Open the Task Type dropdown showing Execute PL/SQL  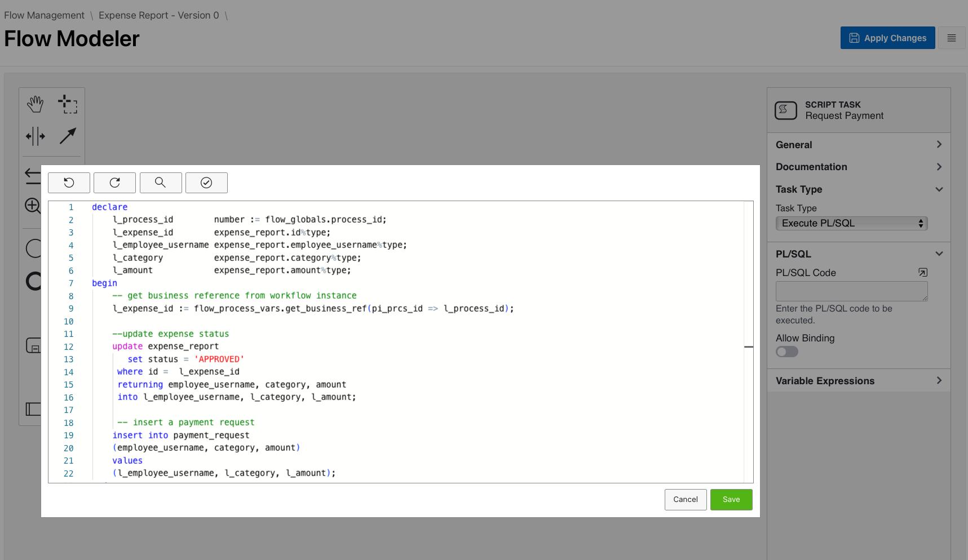pos(851,223)
